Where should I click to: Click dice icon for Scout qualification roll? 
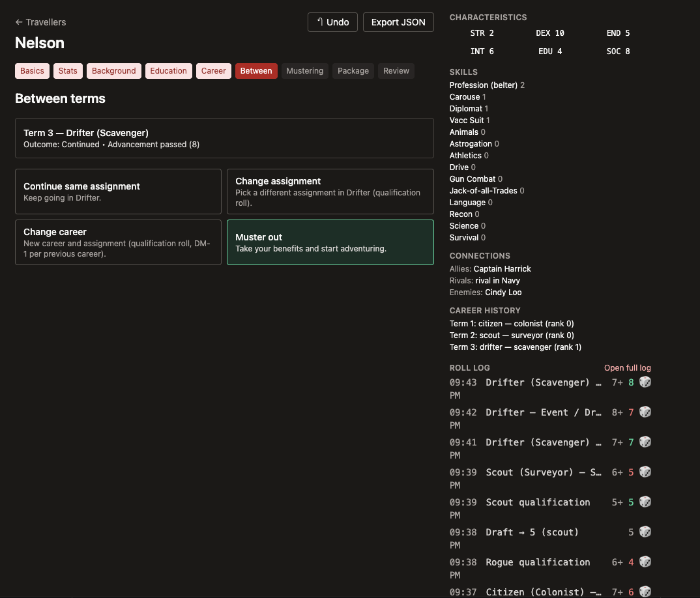645,502
